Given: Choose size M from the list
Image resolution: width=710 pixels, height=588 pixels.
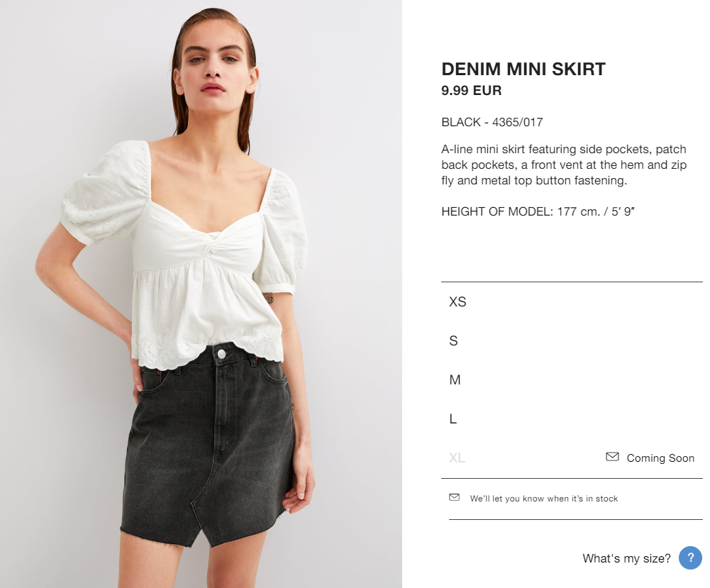Looking at the screenshot, I should pyautogui.click(x=572, y=379).
